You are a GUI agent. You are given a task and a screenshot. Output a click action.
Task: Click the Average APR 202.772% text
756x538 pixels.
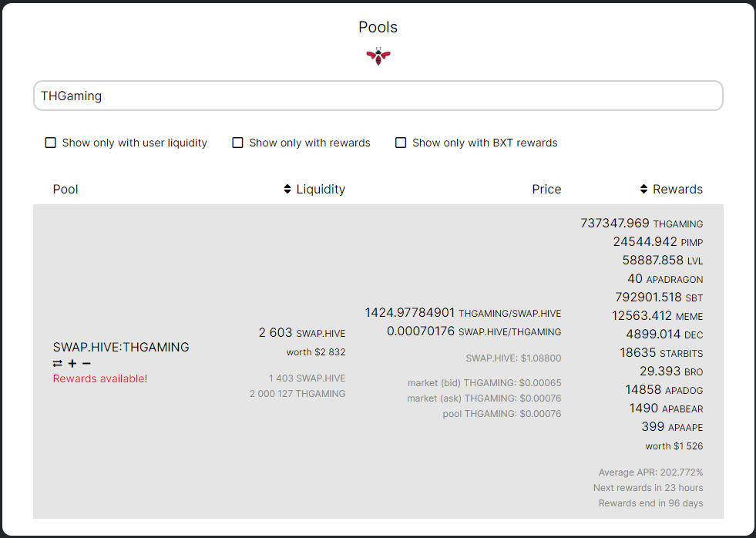pos(650,472)
